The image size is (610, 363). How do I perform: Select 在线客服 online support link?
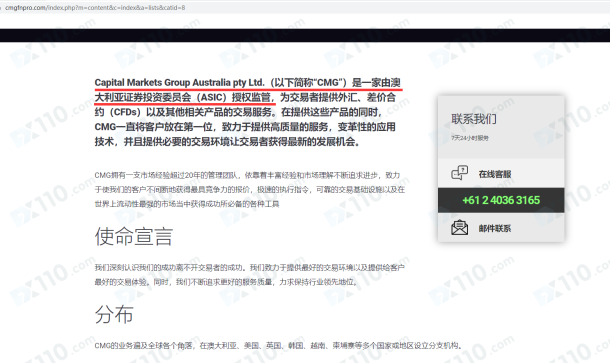pos(495,174)
